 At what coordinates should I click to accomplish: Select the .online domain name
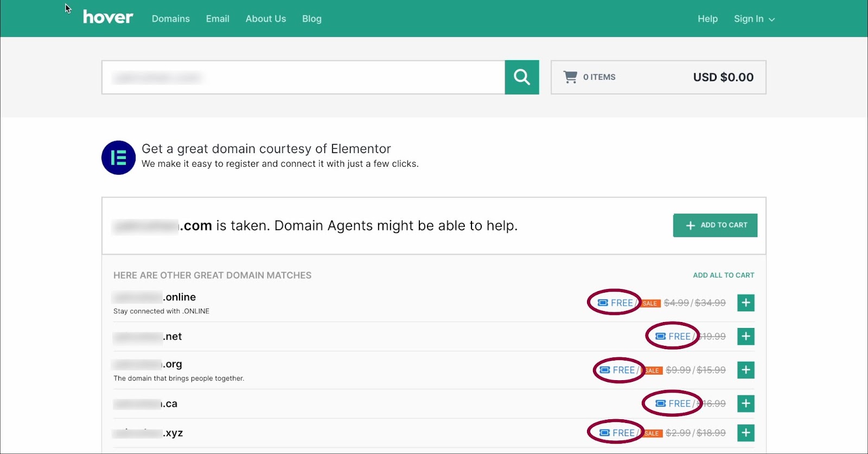tap(155, 297)
